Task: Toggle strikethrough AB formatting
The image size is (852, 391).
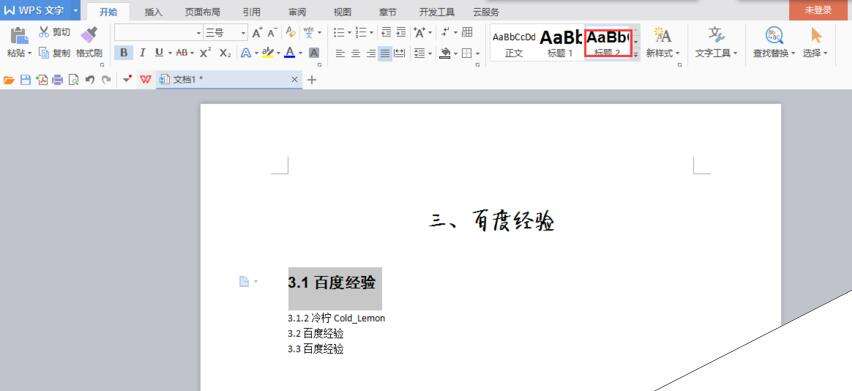Action: tap(181, 53)
